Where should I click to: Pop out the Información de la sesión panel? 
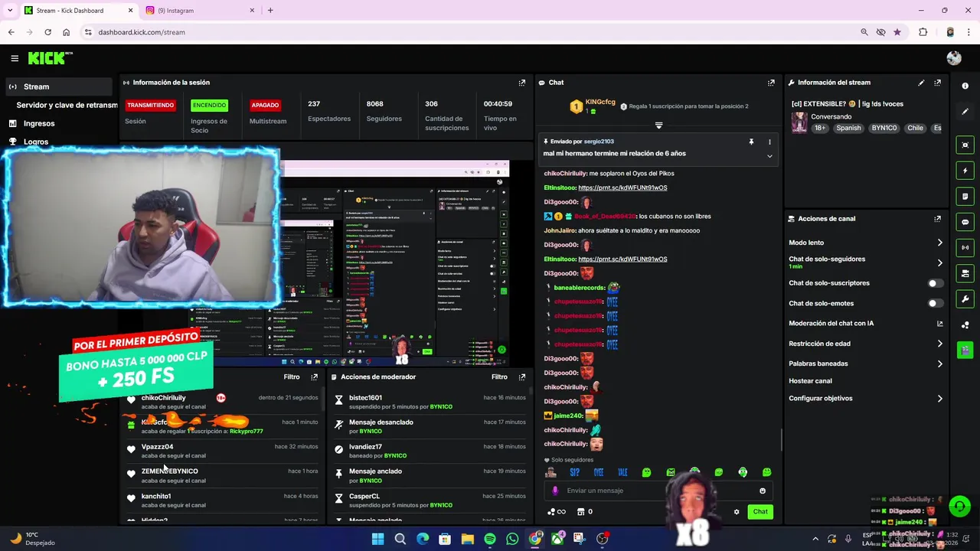tap(522, 83)
